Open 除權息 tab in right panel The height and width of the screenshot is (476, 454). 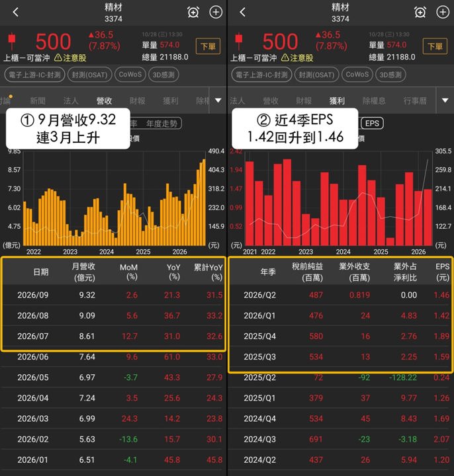374,100
